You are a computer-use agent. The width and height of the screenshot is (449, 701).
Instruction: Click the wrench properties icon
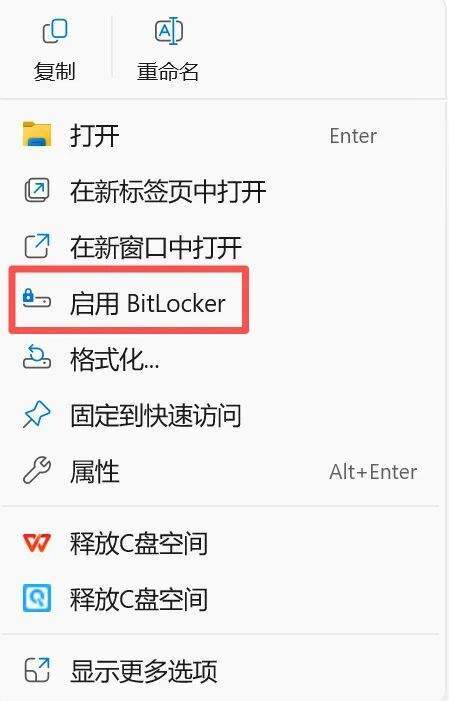(37, 470)
